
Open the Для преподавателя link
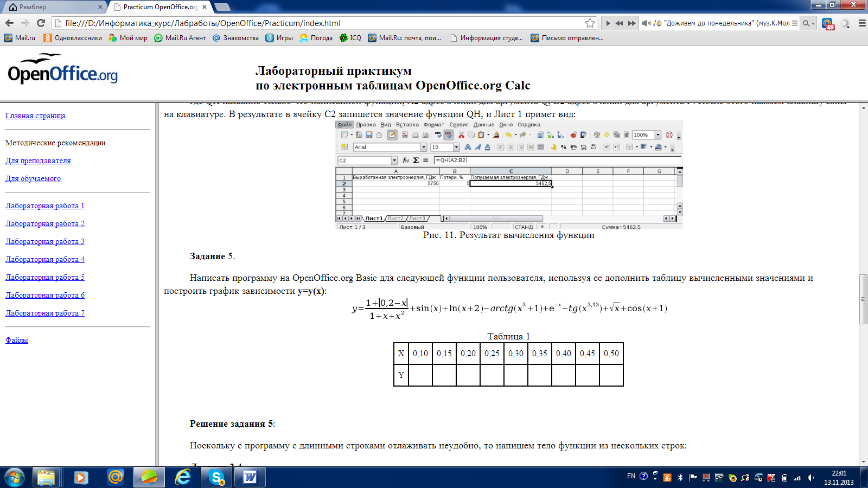38,160
